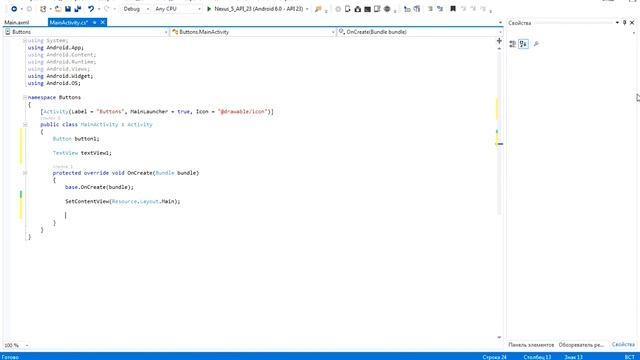Select the Свойства bottom tab
This screenshot has height=360, width=640.
pyautogui.click(x=623, y=345)
